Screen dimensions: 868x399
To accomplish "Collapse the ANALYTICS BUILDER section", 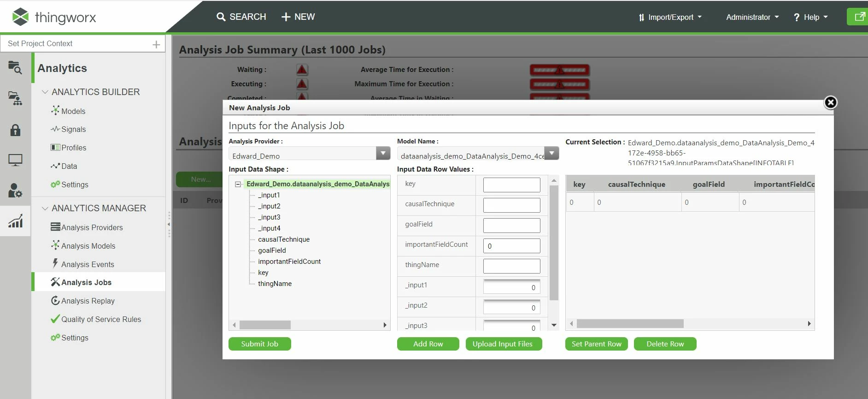I will pyautogui.click(x=45, y=92).
